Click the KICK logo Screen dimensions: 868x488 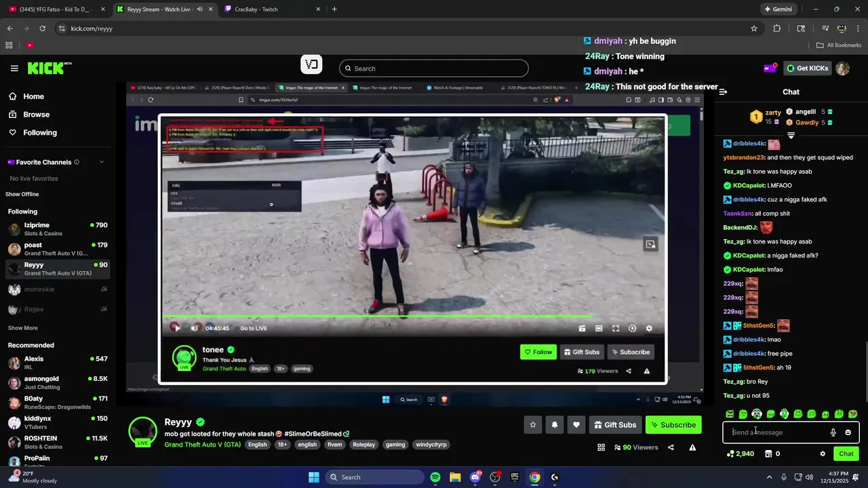click(49, 68)
